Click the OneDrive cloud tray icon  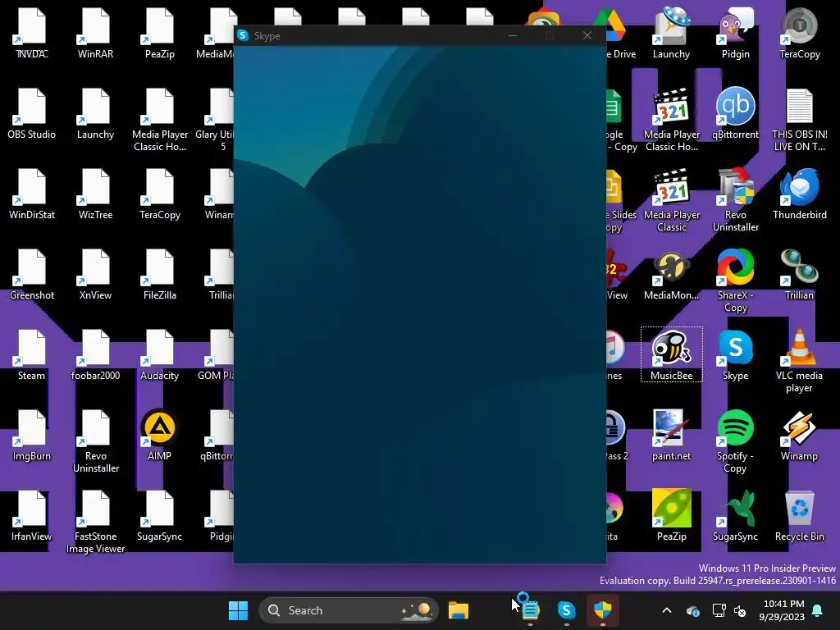(692, 610)
